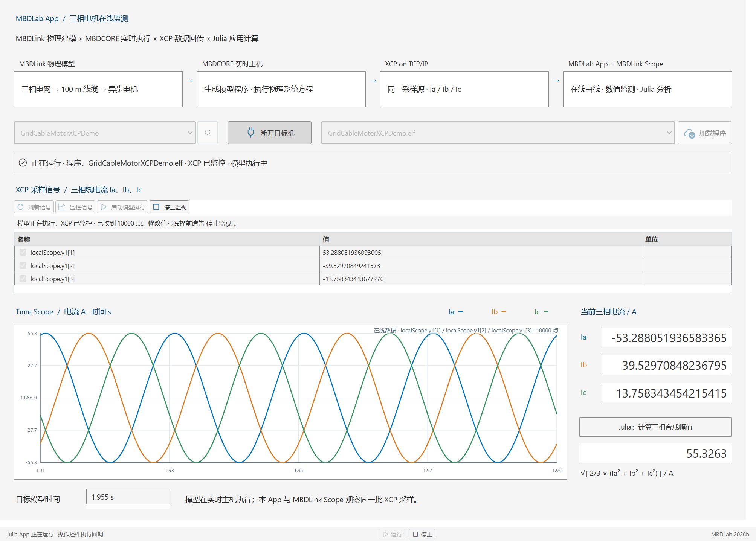The image size is (756, 541).
Task: Click the bottom 停止 button
Action: click(x=422, y=534)
